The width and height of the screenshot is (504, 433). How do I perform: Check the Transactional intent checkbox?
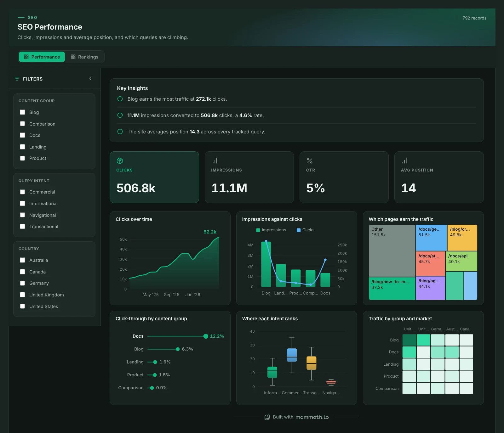click(22, 227)
